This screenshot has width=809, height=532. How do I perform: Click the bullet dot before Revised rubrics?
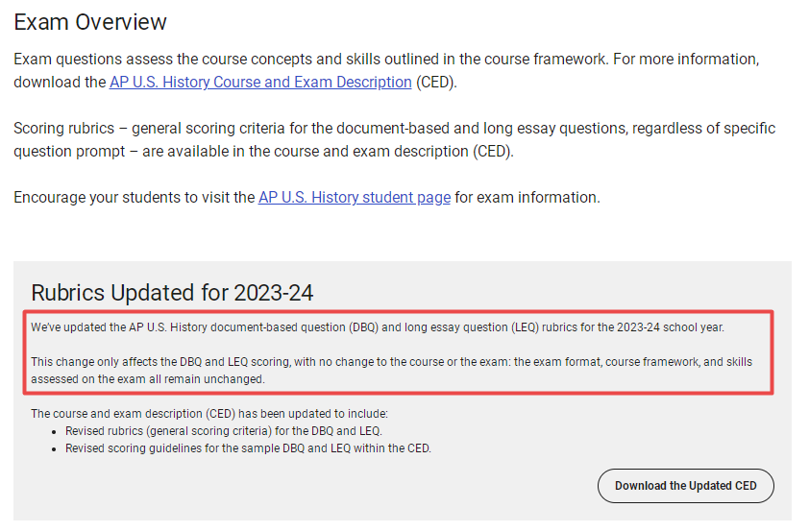[54, 432]
